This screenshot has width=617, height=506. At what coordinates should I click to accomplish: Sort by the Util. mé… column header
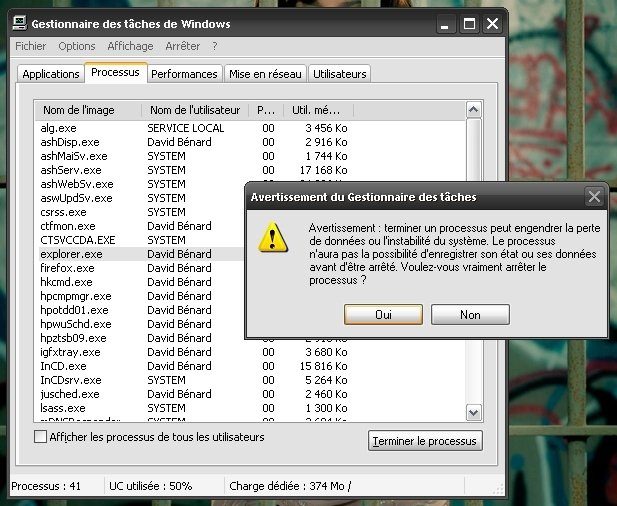[x=318, y=110]
